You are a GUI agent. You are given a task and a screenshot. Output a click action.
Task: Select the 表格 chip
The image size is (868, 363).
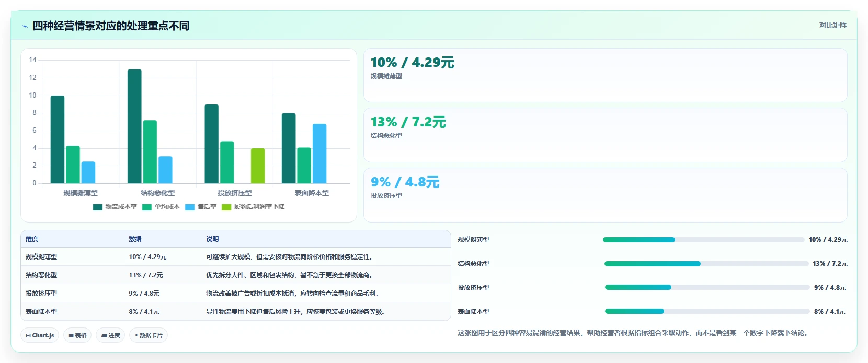point(77,335)
